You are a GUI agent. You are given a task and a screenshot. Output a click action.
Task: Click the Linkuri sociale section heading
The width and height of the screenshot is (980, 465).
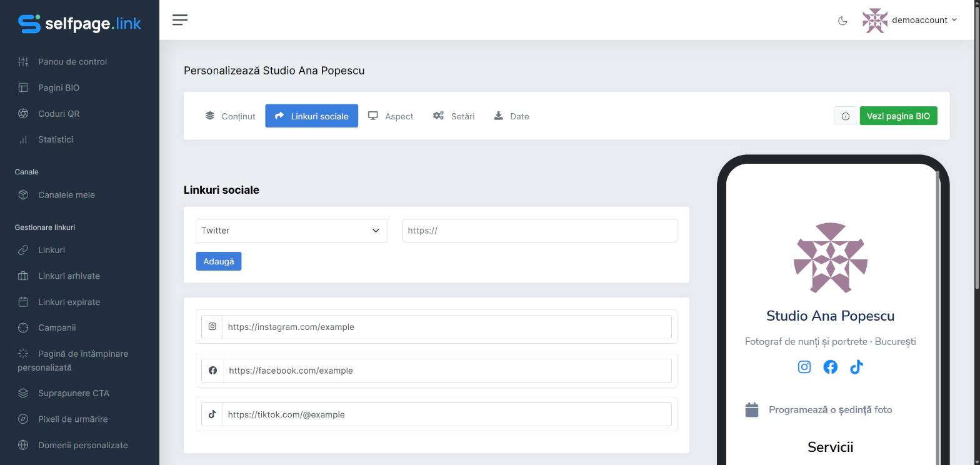pos(221,190)
